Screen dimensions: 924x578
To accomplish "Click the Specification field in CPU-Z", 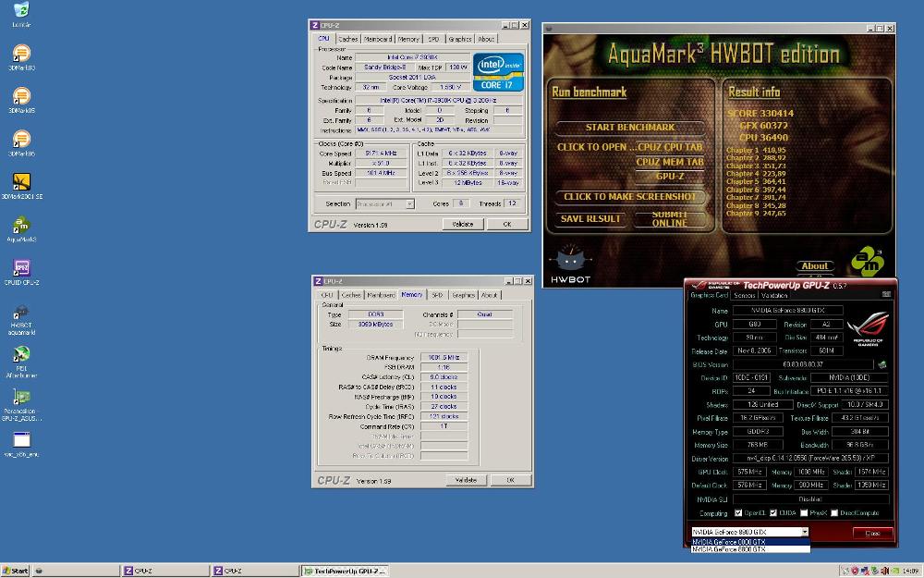I will [438, 100].
